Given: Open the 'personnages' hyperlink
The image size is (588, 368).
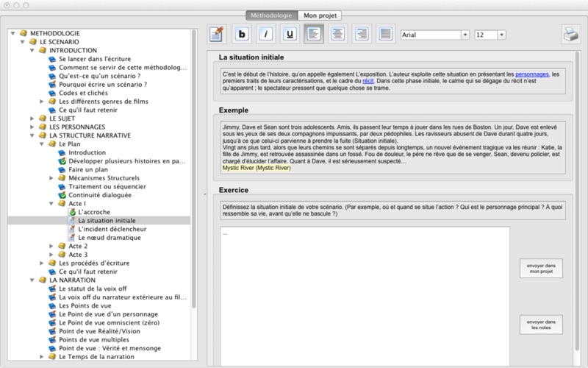Looking at the screenshot, I should tap(531, 74).
